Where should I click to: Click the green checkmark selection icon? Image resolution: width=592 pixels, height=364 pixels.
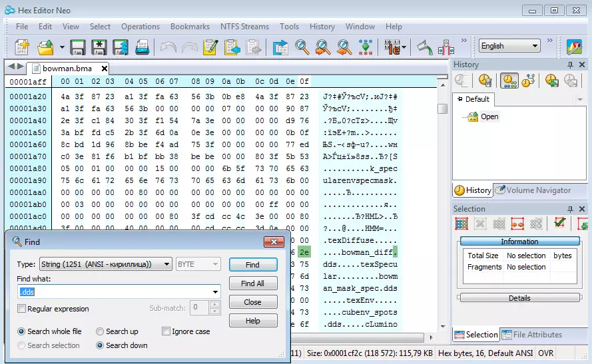(559, 224)
